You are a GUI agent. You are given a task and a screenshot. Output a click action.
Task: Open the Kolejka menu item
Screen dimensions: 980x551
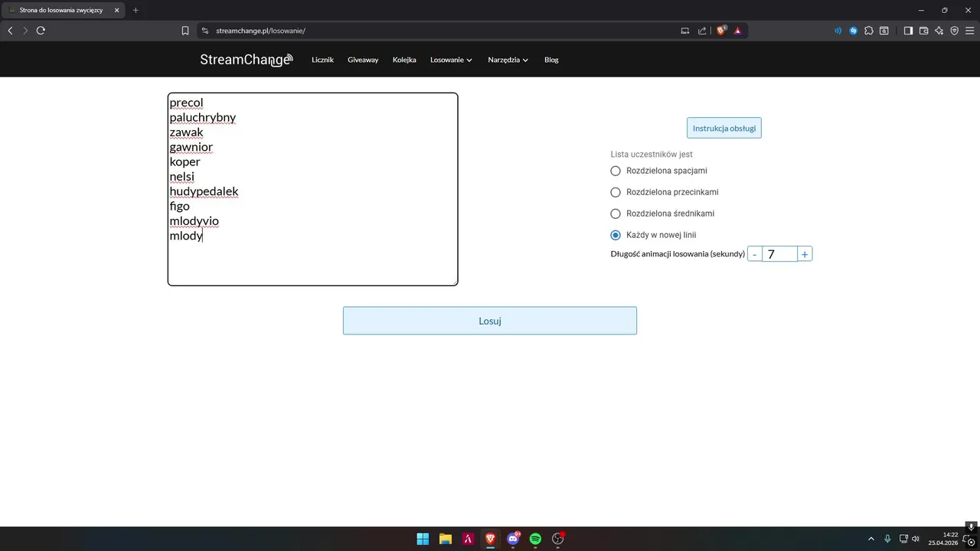[x=404, y=60]
